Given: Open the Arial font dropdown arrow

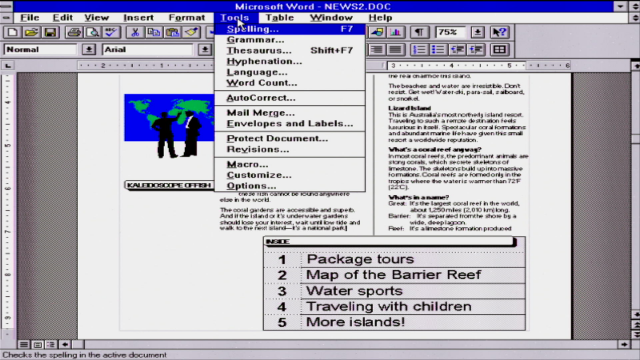Looking at the screenshot, I should tap(205, 49).
